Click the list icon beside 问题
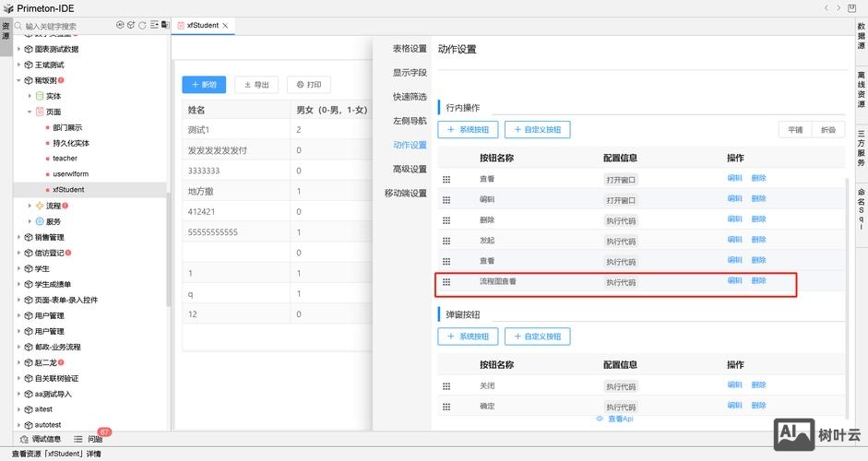Image resolution: width=868 pixels, height=461 pixels. 78,440
